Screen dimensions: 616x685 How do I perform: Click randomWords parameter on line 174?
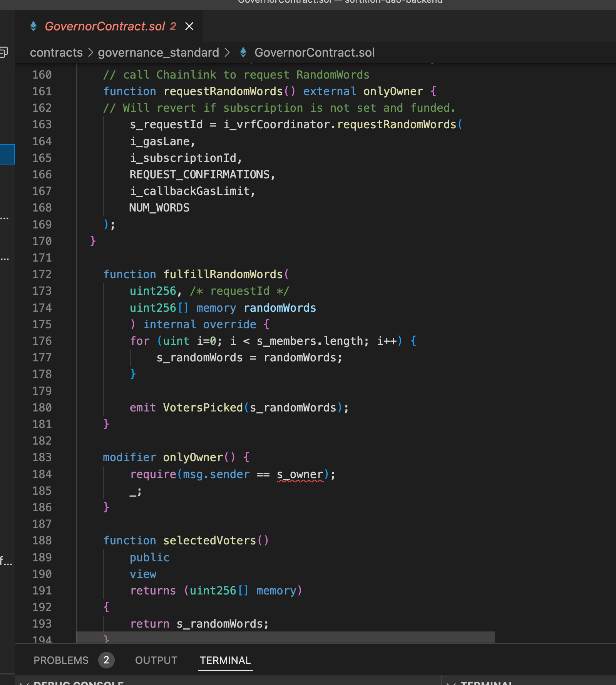tap(280, 308)
